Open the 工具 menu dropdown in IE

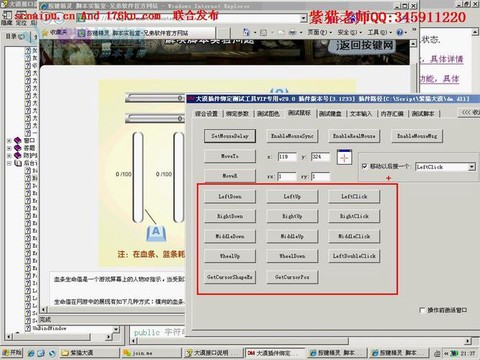tap(379, 32)
